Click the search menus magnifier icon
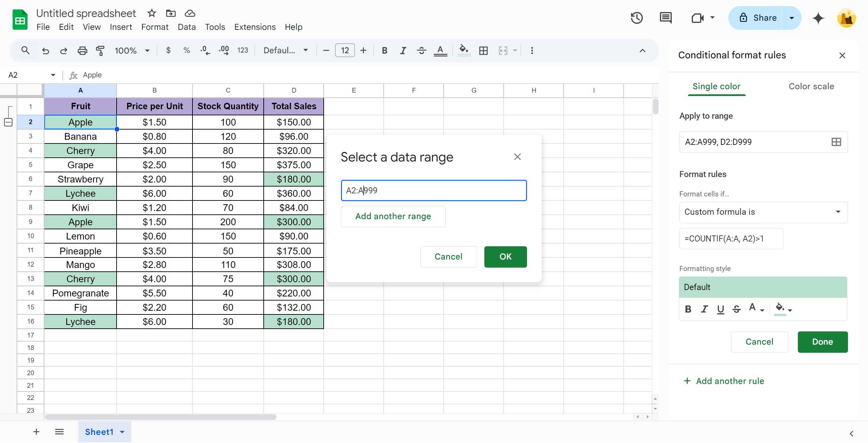The height and width of the screenshot is (443, 868). [x=25, y=51]
